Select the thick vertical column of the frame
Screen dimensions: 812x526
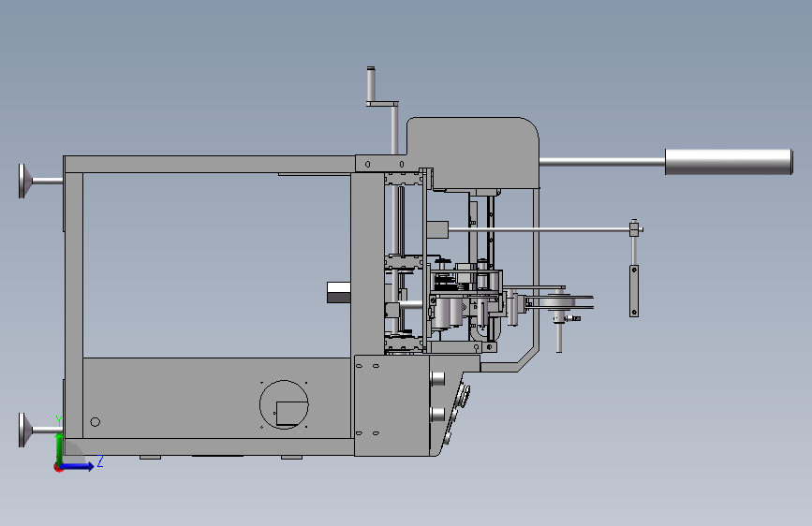(x=368, y=264)
